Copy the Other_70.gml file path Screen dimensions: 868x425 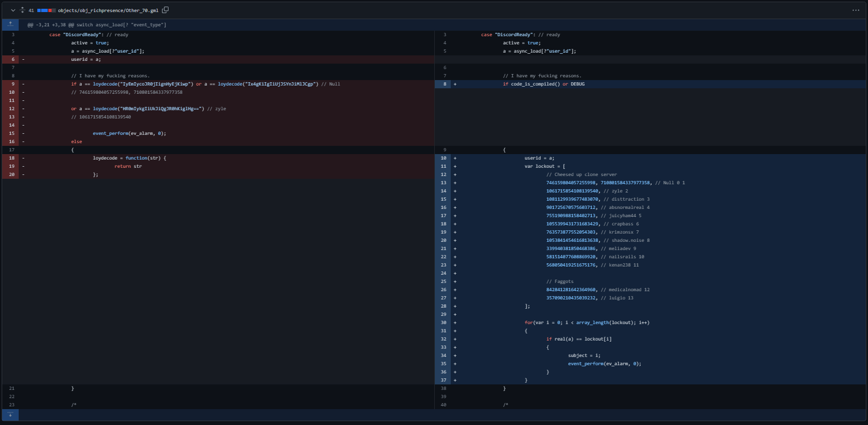165,10
